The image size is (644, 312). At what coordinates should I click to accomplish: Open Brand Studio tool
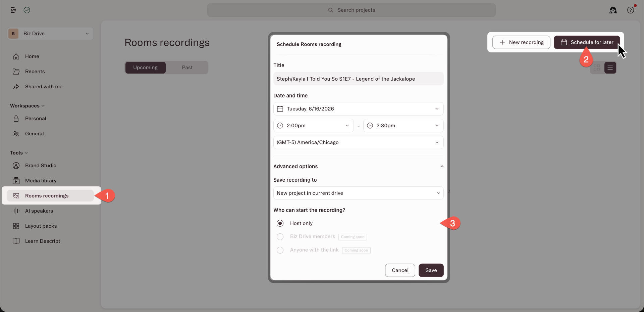[x=50, y=166]
